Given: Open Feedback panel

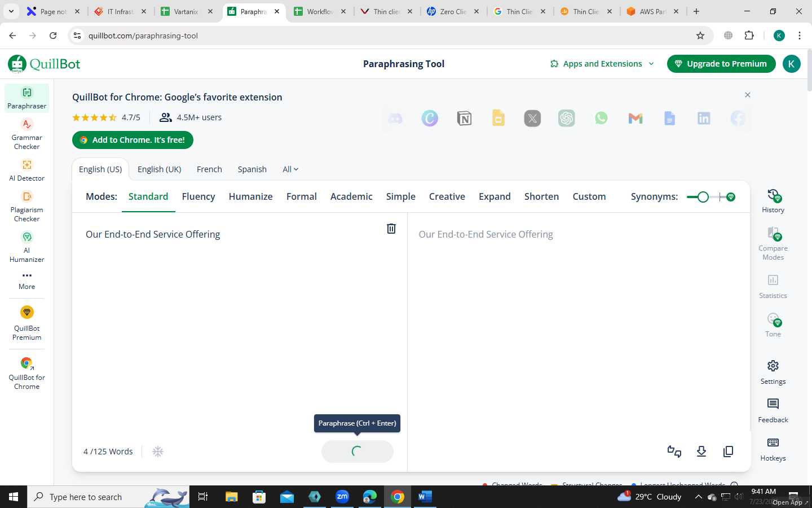Looking at the screenshot, I should [x=773, y=410].
